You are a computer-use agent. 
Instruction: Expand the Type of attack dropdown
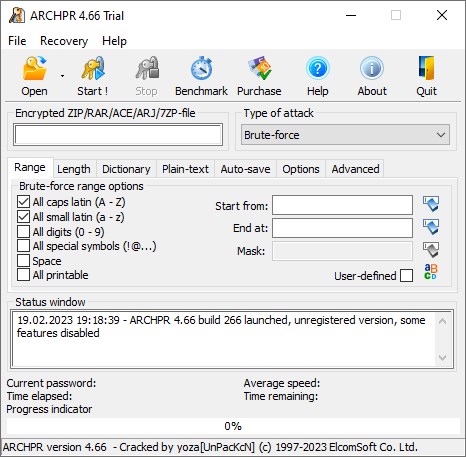pos(345,135)
